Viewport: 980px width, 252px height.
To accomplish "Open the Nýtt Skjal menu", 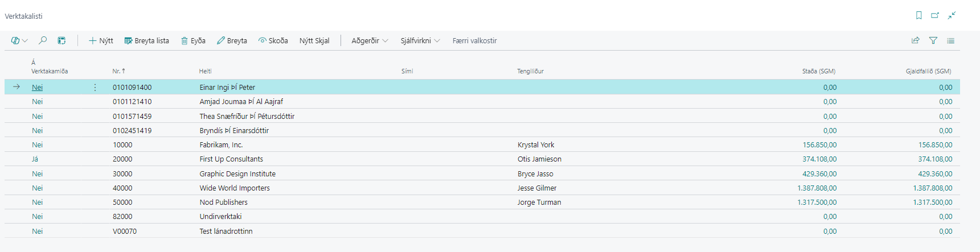I will pos(314,40).
